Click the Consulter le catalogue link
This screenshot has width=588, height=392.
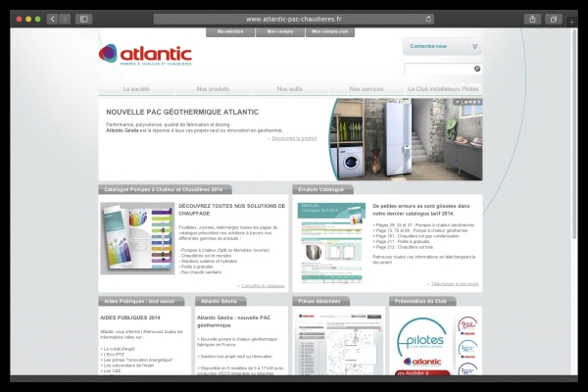[260, 285]
